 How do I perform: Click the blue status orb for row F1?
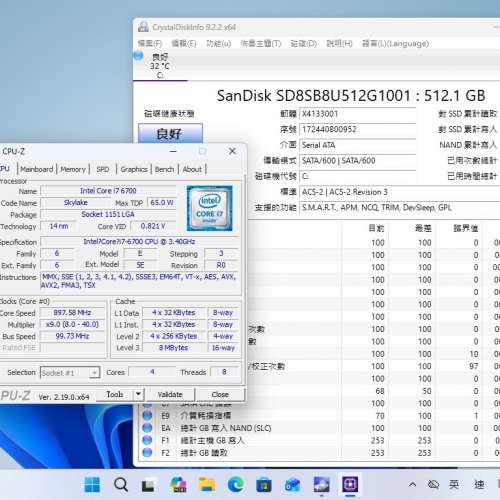point(147,440)
